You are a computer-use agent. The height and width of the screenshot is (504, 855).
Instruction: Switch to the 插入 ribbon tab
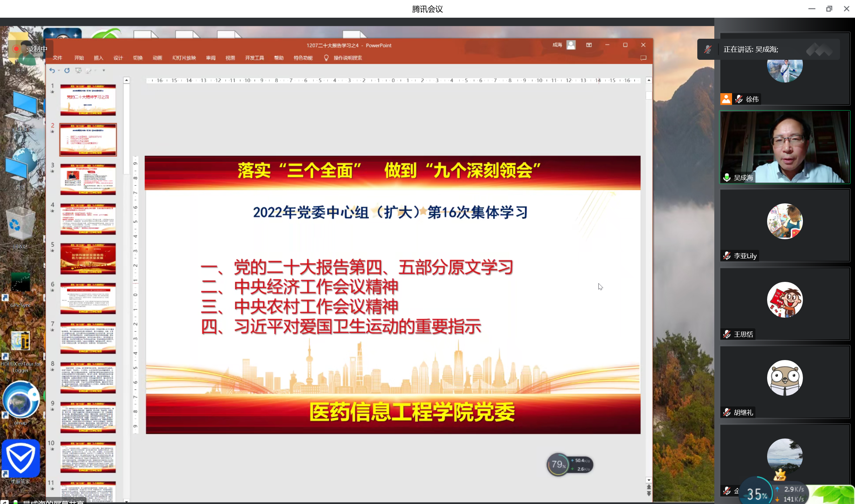[x=98, y=58]
